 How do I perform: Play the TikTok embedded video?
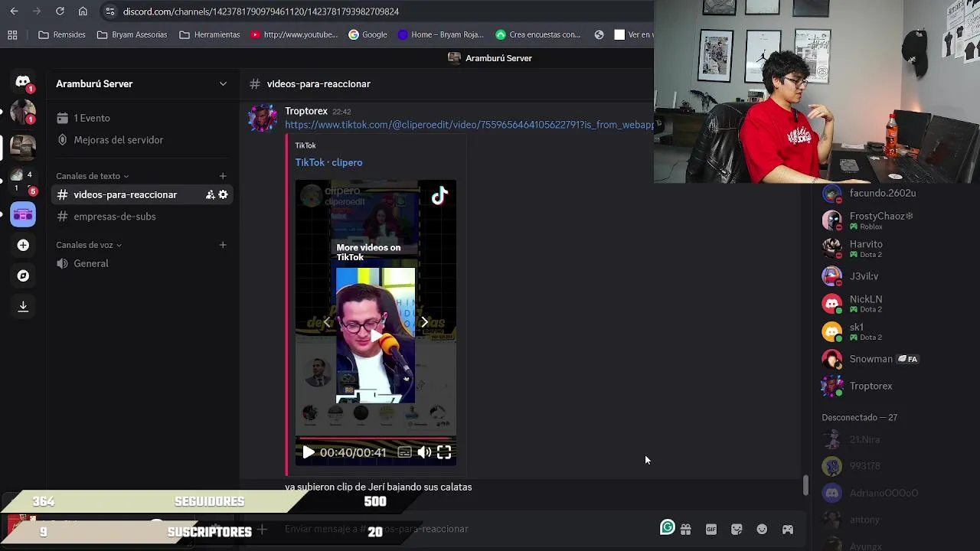(308, 452)
